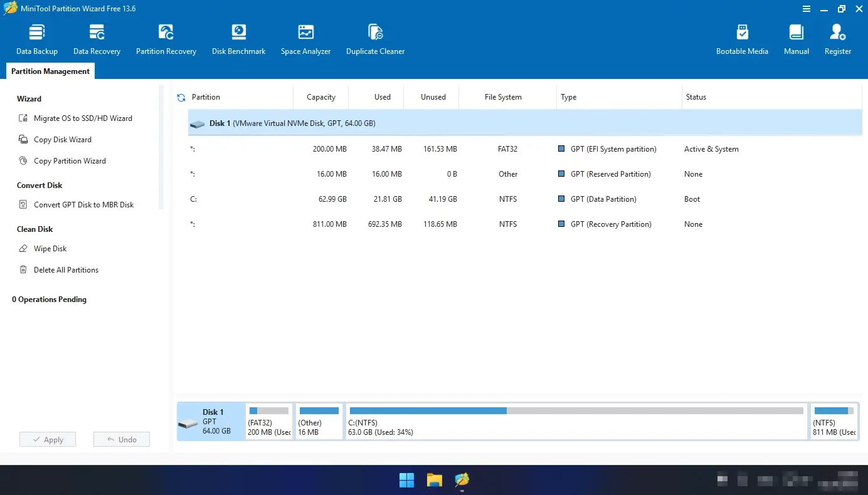Screen dimensions: 868x495
Task: Click the Wipe Disk eraser icon
Action: pos(23,249)
